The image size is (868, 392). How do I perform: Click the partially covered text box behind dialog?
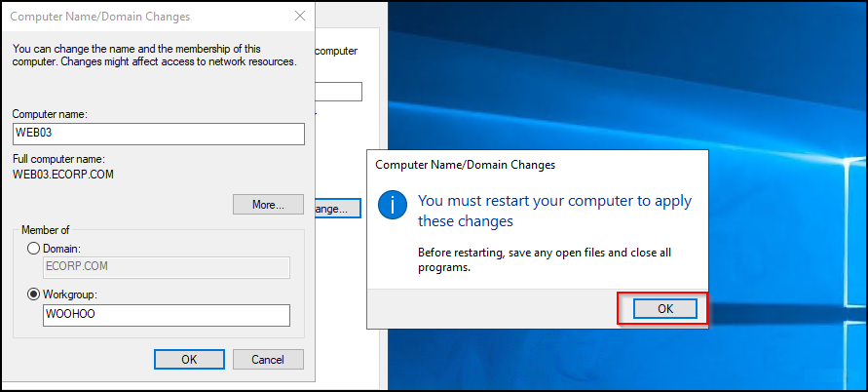pyautogui.click(x=339, y=92)
